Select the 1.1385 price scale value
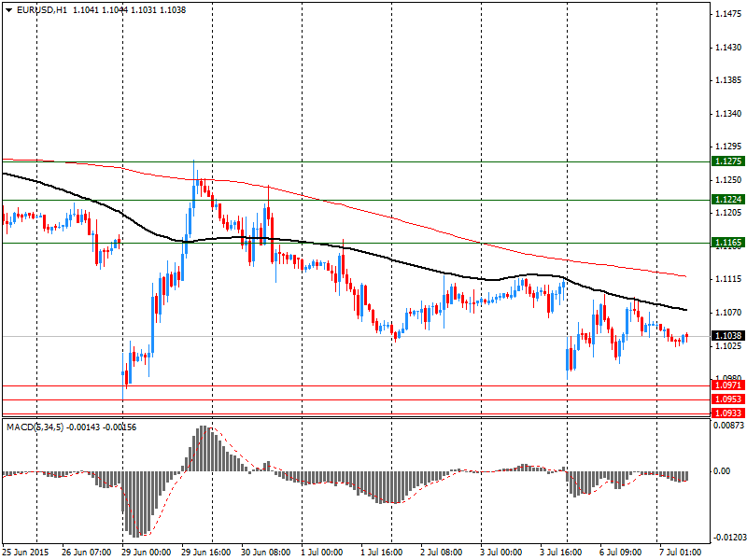 728,80
